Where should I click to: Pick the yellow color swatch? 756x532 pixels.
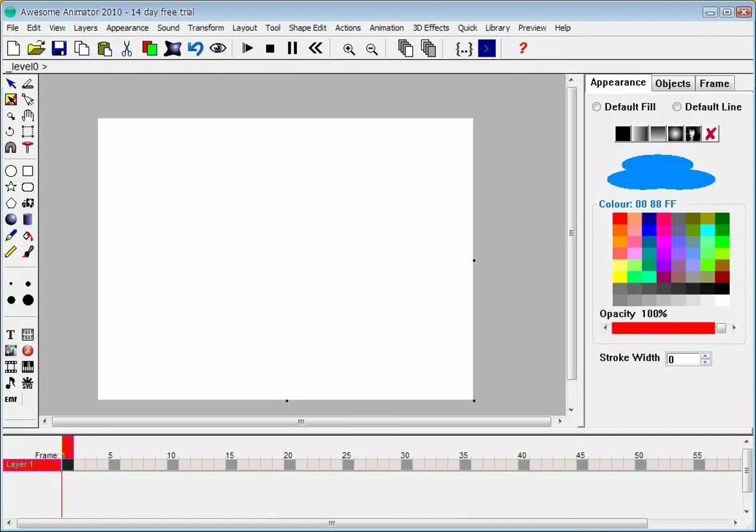click(620, 277)
